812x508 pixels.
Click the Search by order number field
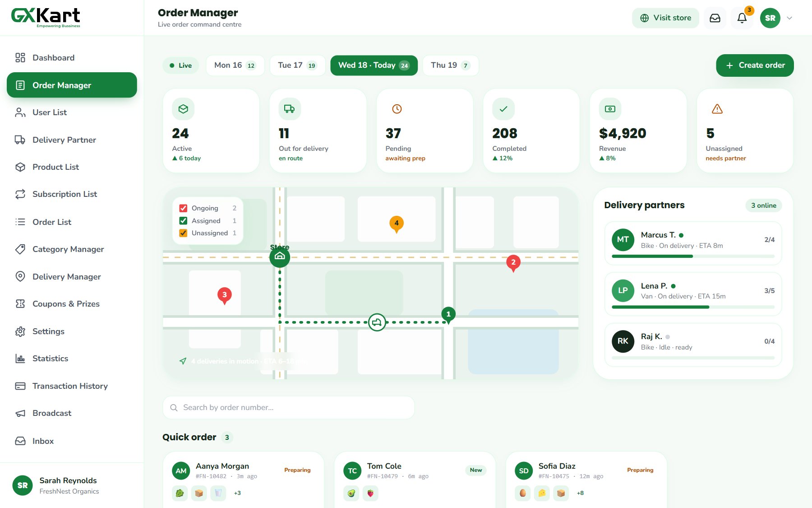coord(289,407)
